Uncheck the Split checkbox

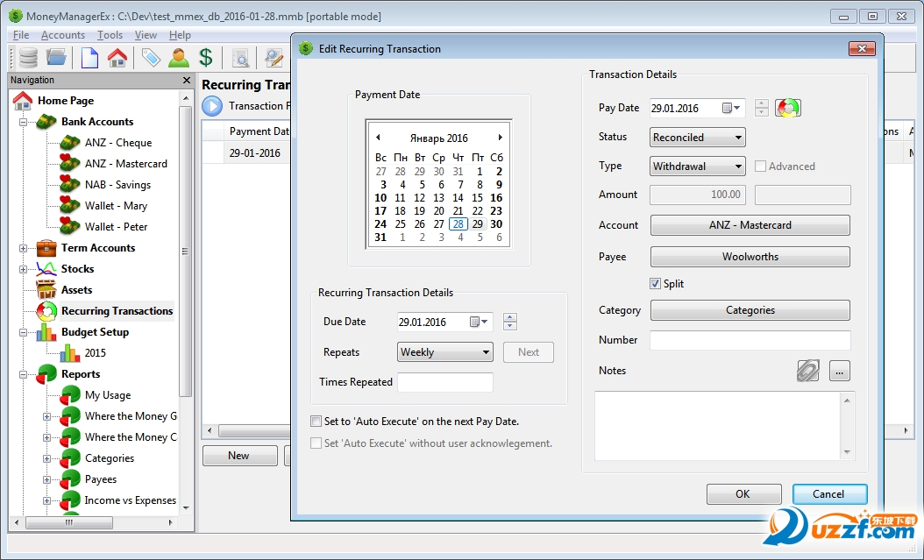coord(655,284)
